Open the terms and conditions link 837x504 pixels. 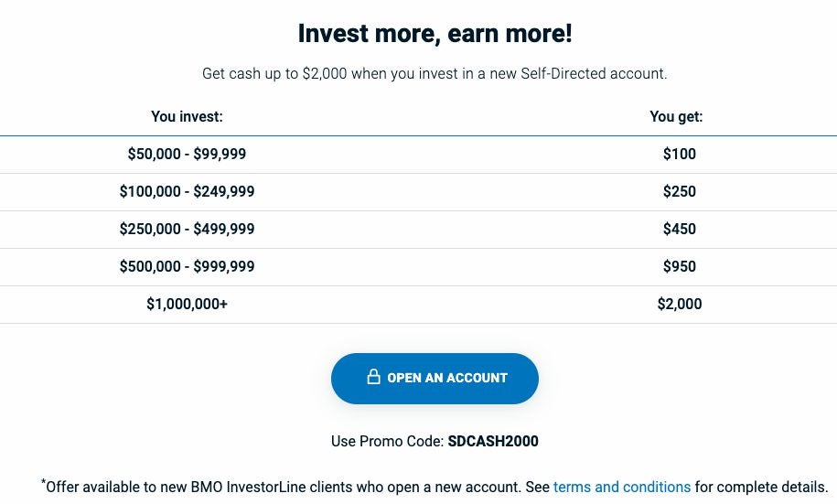tap(621, 487)
